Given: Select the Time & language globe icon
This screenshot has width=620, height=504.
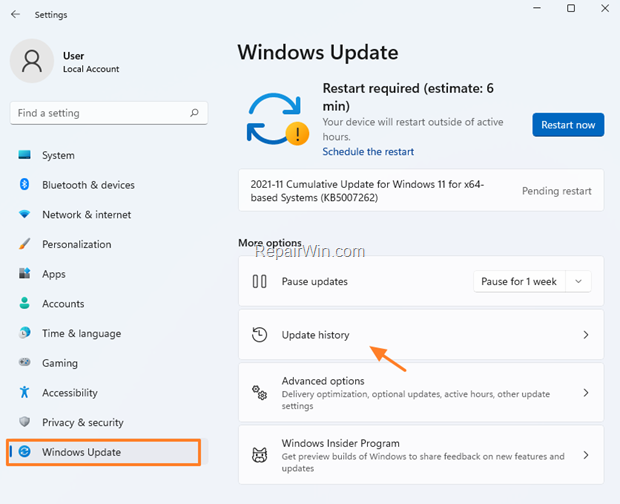Looking at the screenshot, I should [x=25, y=332].
